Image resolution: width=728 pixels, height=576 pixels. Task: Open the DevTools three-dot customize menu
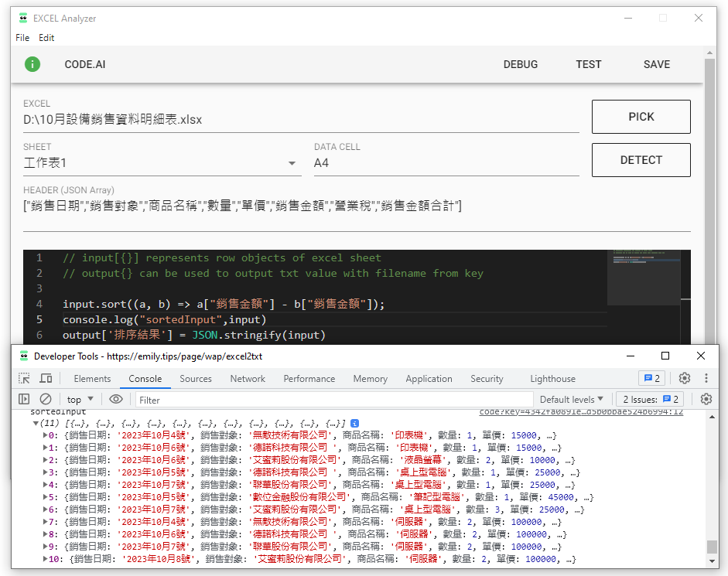[x=706, y=378]
